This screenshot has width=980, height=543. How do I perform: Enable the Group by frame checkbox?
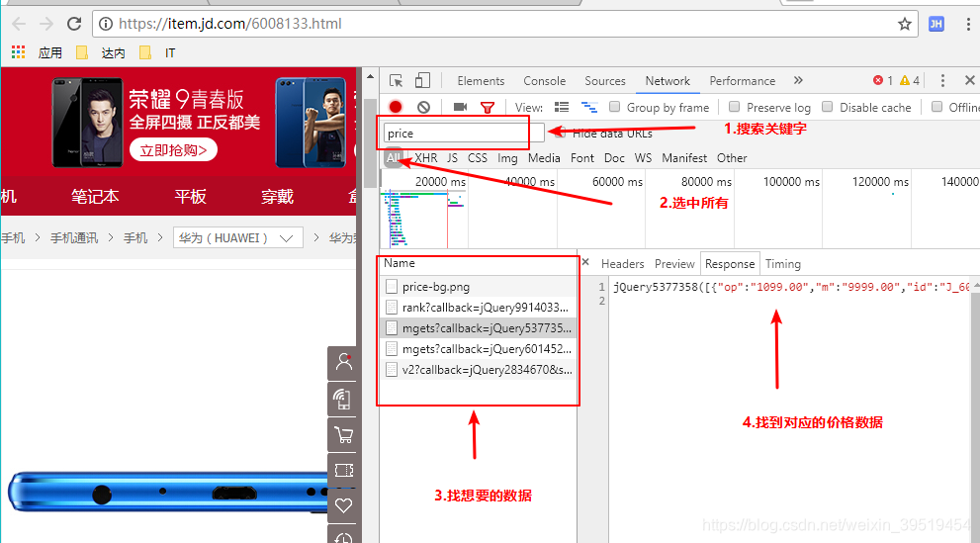pos(615,107)
